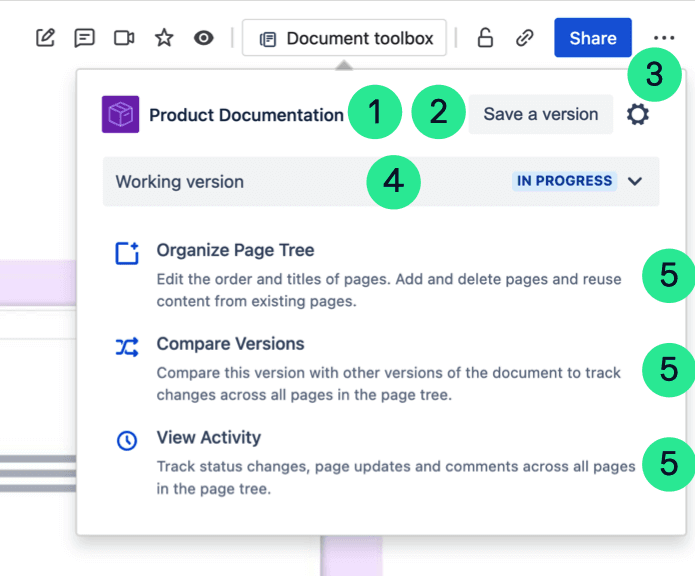Toggle the watch eye icon
This screenshot has height=576, width=695.
coord(204,38)
